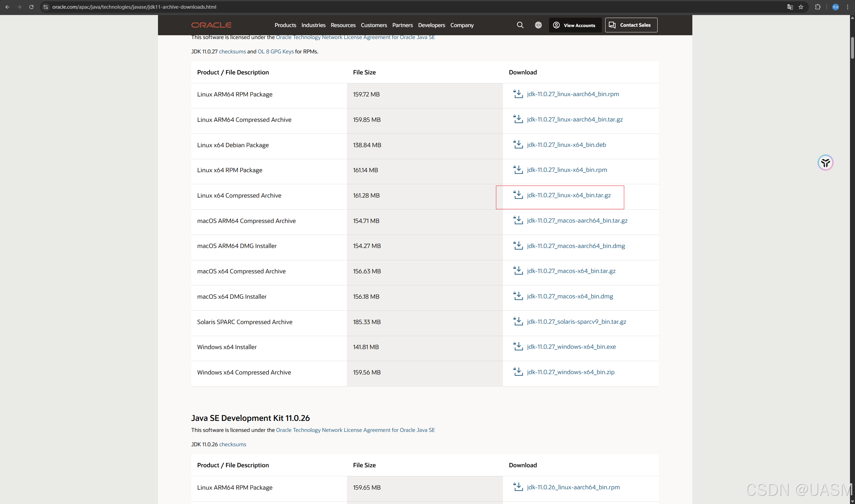This screenshot has width=855, height=504.
Task: Download jdk-11.0.27_linux-x64_bin.tar.gz link
Action: pos(569,195)
